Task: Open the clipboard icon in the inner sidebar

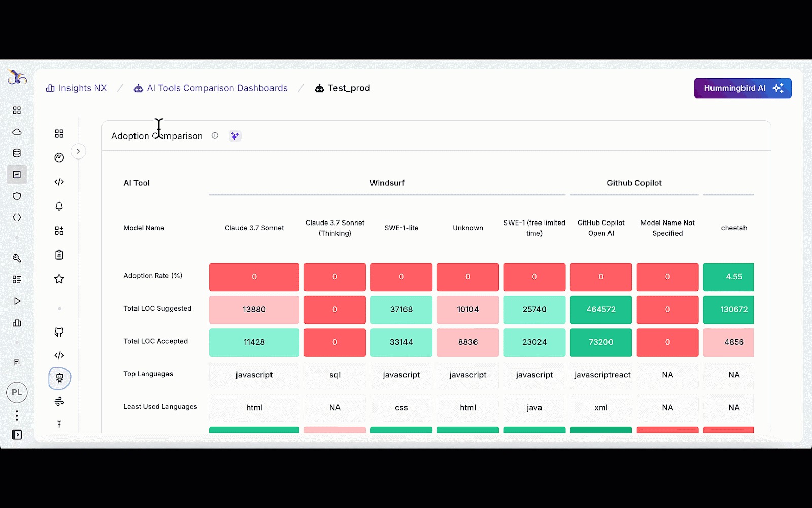Action: click(59, 255)
